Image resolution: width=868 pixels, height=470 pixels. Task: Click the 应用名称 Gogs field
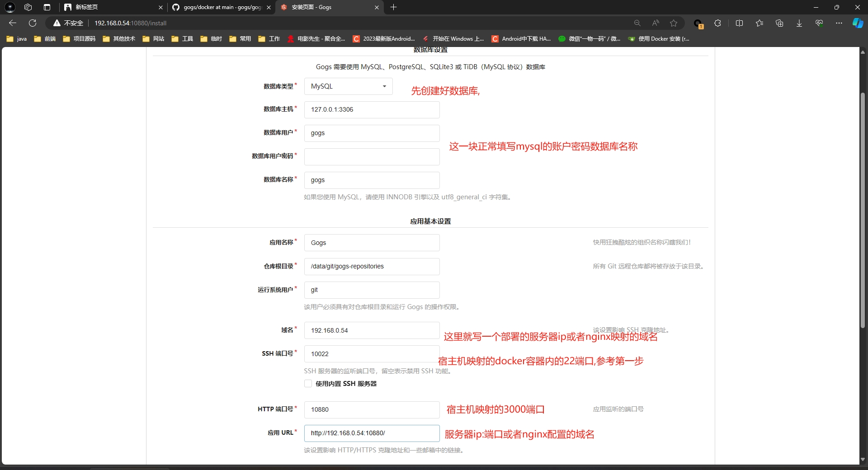pyautogui.click(x=372, y=243)
